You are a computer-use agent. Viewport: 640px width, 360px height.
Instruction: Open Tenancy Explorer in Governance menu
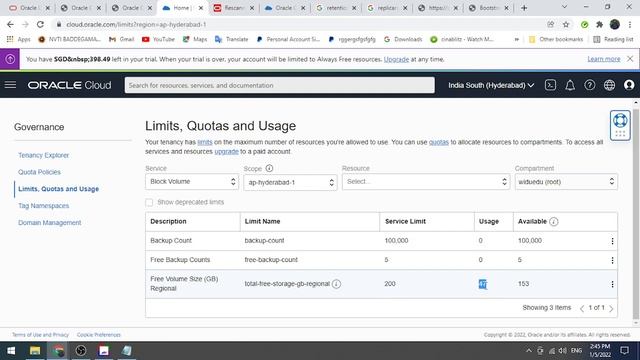44,155
